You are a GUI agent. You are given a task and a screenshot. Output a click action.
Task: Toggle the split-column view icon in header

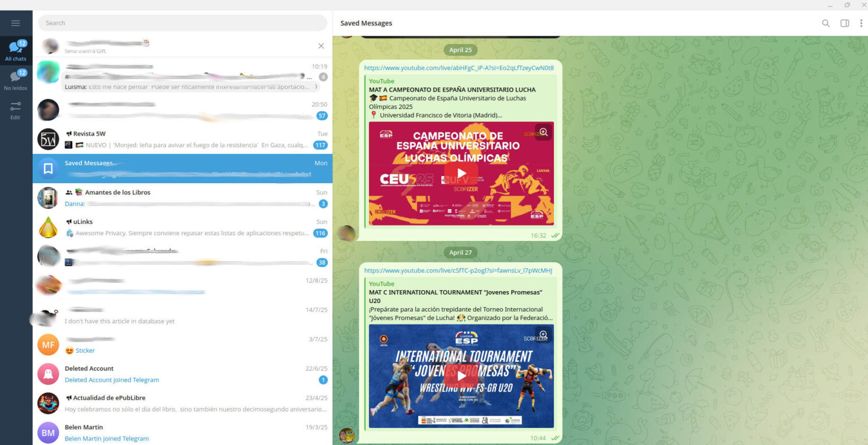click(x=844, y=23)
